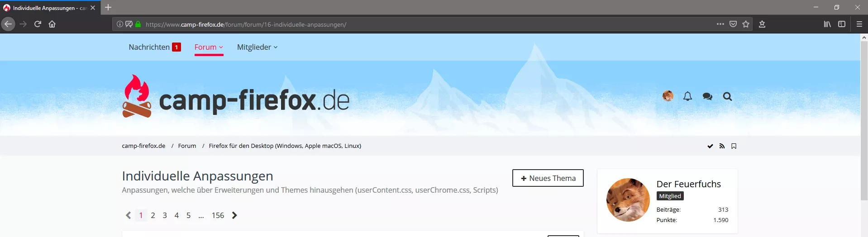Open notifications bell

pos(687,96)
